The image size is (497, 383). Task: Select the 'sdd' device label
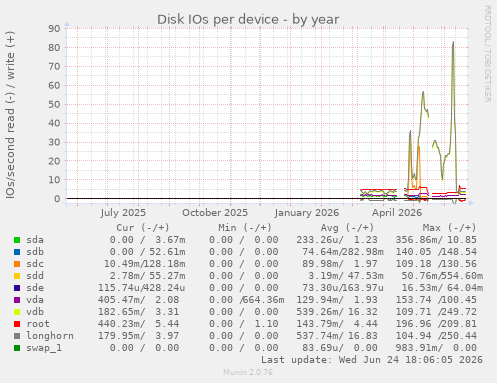coord(35,276)
